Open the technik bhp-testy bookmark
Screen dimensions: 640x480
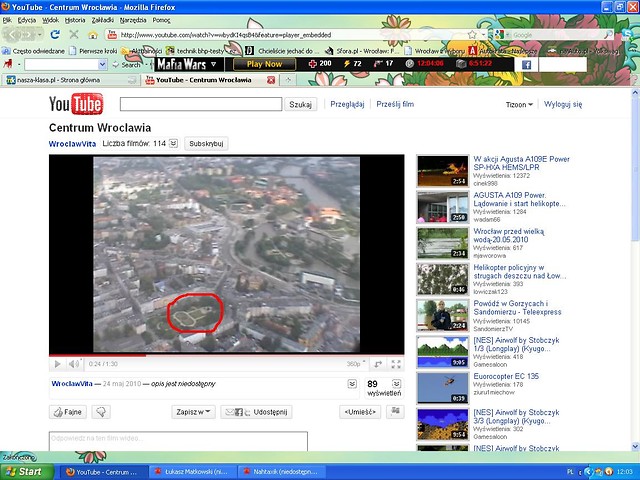[202, 51]
